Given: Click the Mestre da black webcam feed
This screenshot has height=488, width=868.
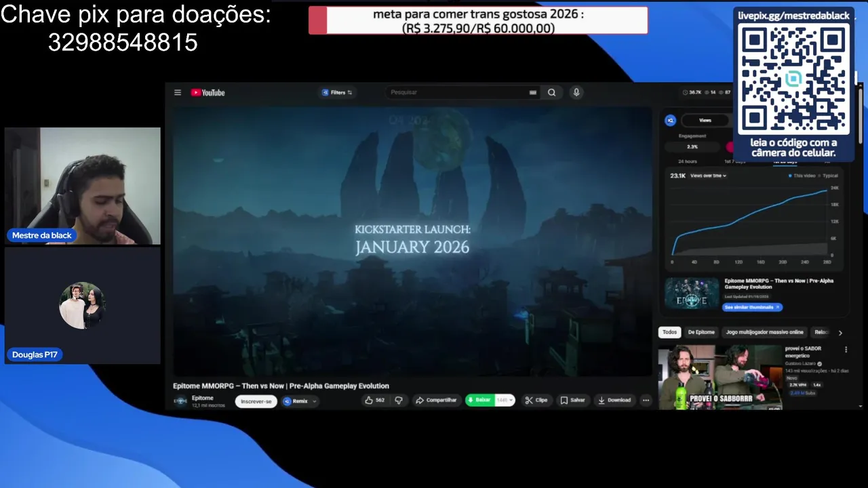Looking at the screenshot, I should pyautogui.click(x=83, y=186).
